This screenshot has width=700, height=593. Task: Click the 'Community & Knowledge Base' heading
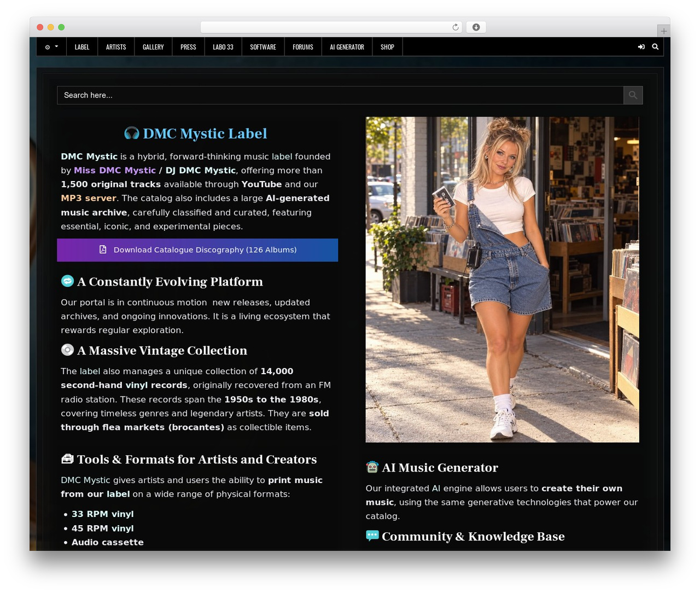pyautogui.click(x=474, y=537)
